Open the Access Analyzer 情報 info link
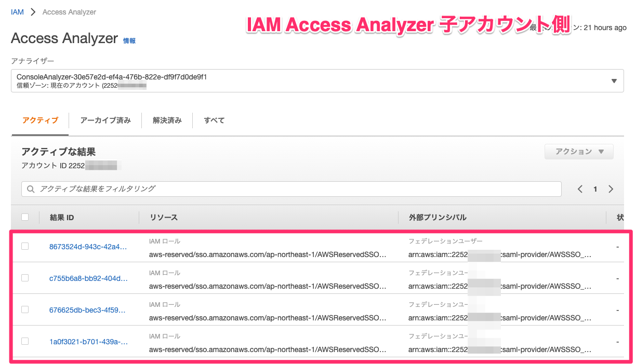Viewport: 636px width, 364px height. 129,41
